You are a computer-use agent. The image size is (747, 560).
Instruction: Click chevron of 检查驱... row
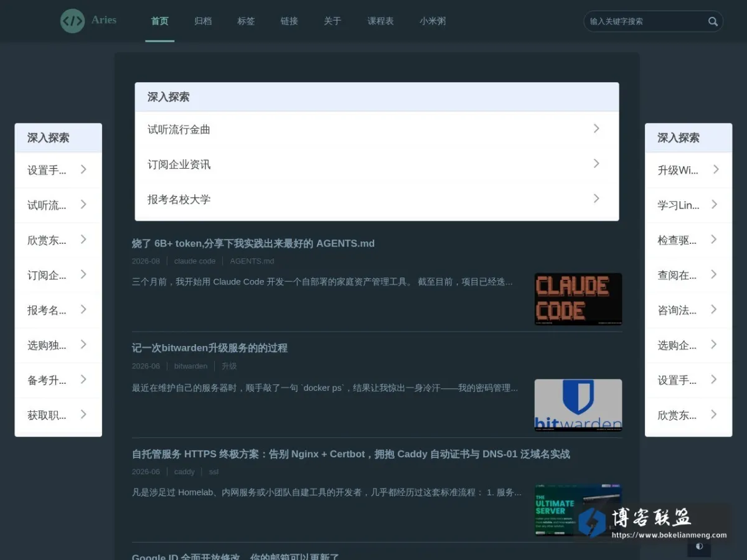click(x=715, y=240)
